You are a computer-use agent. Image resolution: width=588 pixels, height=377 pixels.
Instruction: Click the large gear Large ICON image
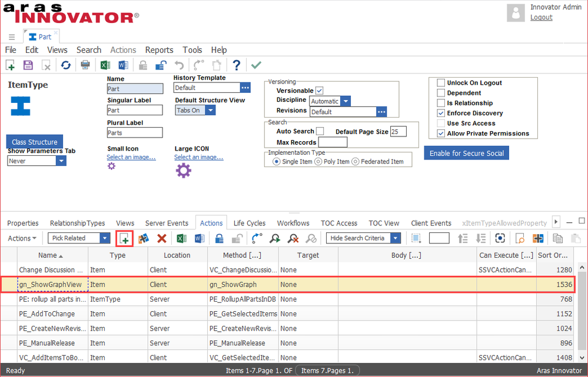click(x=184, y=171)
